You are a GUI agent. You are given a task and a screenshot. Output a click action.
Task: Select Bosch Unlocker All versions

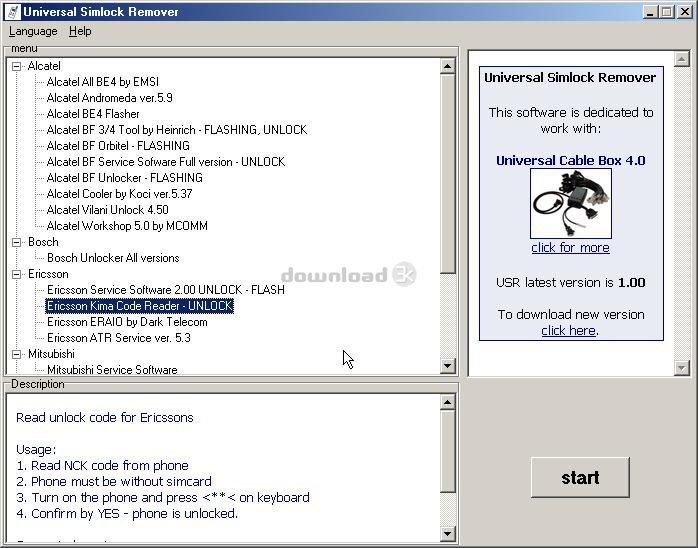click(x=113, y=258)
